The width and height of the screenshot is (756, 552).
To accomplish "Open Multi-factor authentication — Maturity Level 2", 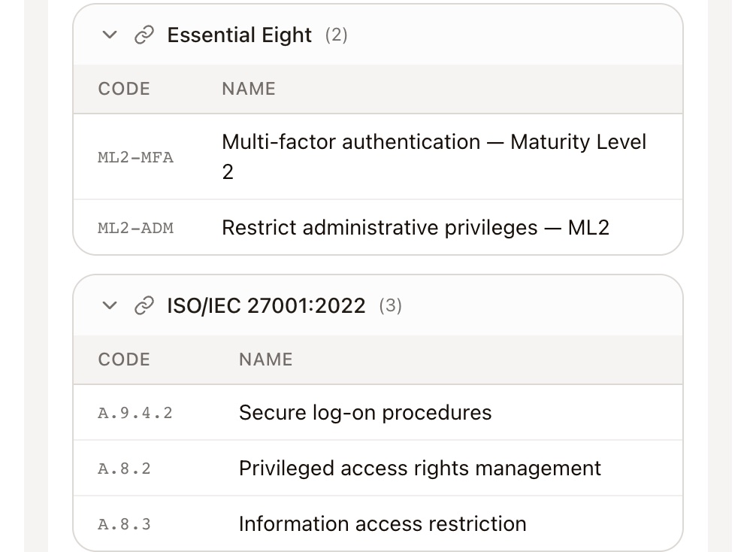I will pos(434,157).
